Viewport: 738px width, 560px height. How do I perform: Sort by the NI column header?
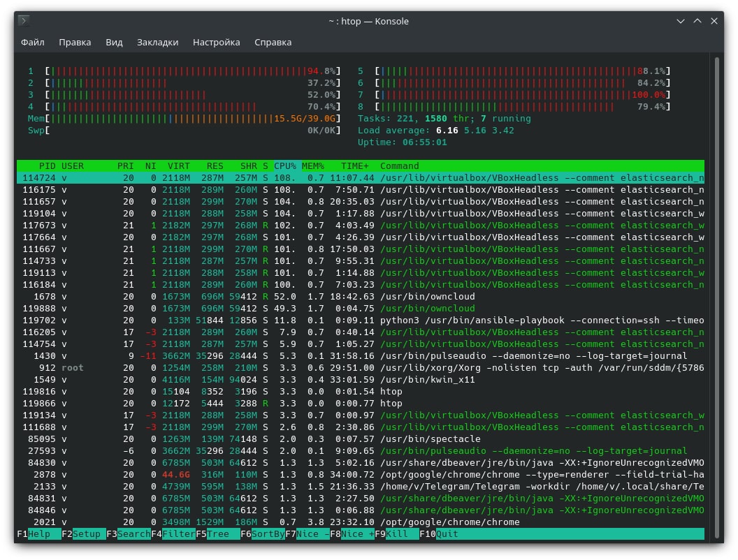coord(151,166)
